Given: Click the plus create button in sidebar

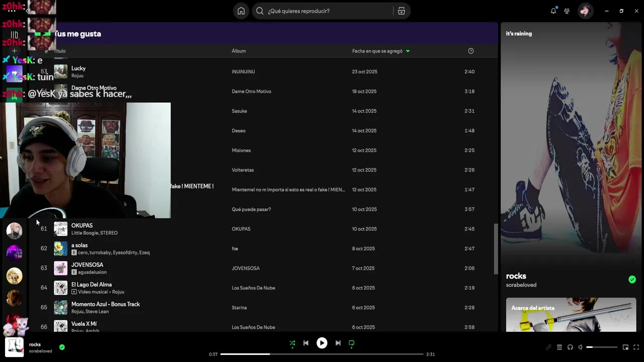Looking at the screenshot, I should tap(14, 51).
